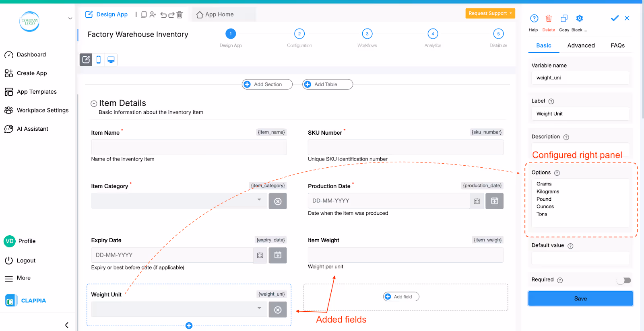Image resolution: width=644 pixels, height=331 pixels.
Task: Click the Help question mark icon
Action: coord(534,19)
